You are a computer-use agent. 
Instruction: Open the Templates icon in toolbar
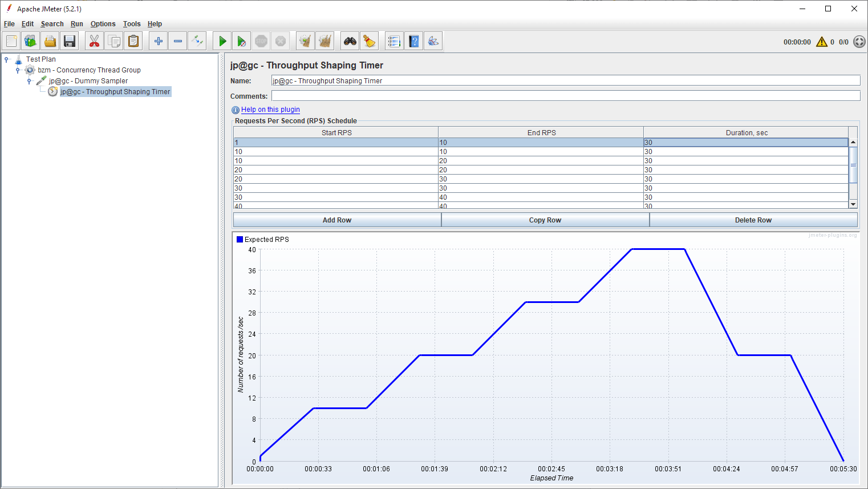[31, 41]
